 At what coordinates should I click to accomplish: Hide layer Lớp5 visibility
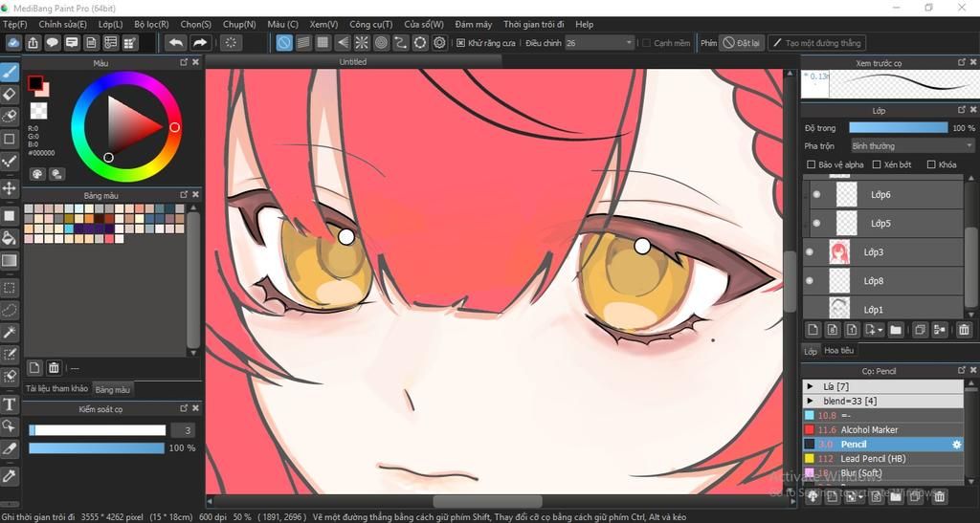(x=816, y=223)
